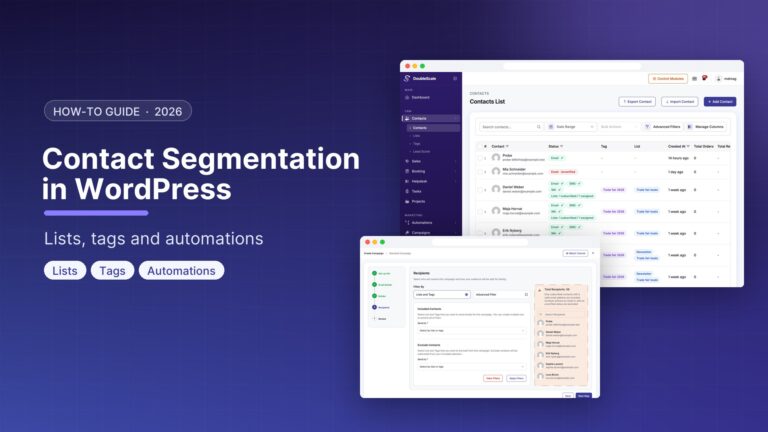The height and width of the screenshot is (432, 768).
Task: Open the Lists sub-item in the sidebar
Action: [x=416, y=136]
